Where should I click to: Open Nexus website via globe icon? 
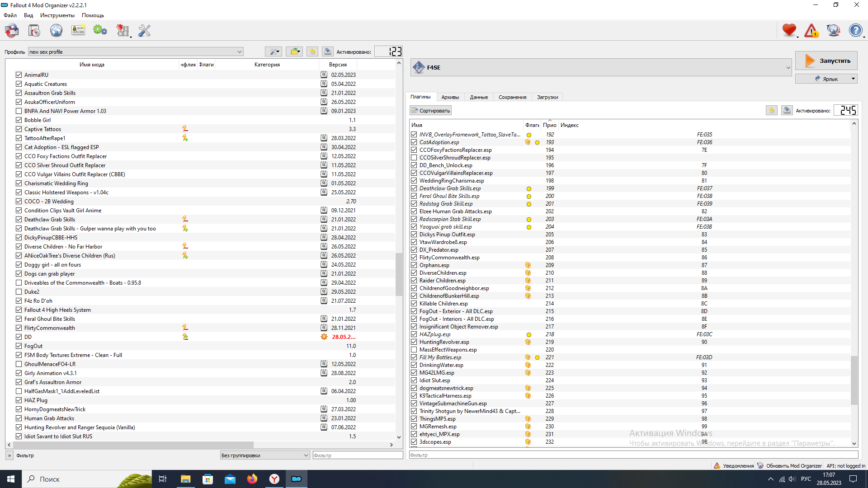click(56, 31)
